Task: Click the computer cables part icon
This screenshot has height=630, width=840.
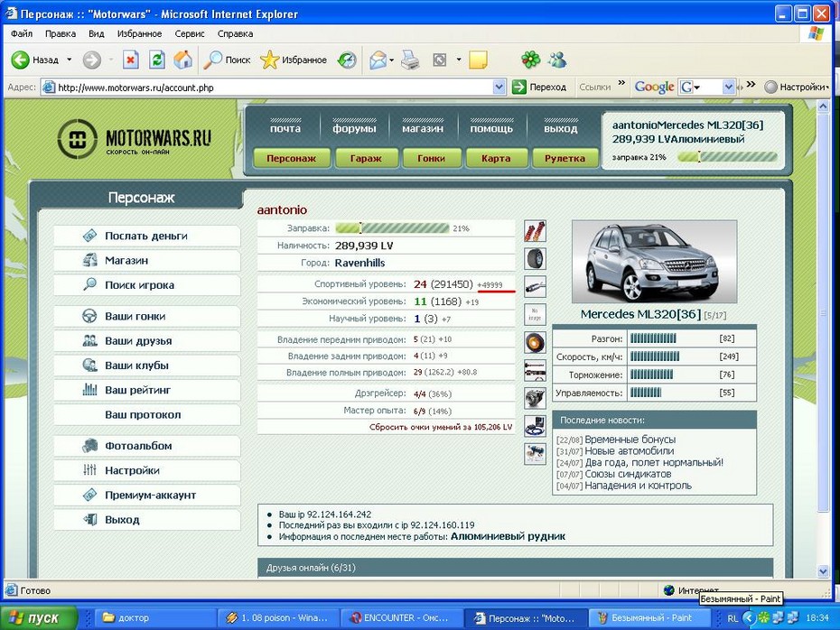Action: click(x=535, y=425)
